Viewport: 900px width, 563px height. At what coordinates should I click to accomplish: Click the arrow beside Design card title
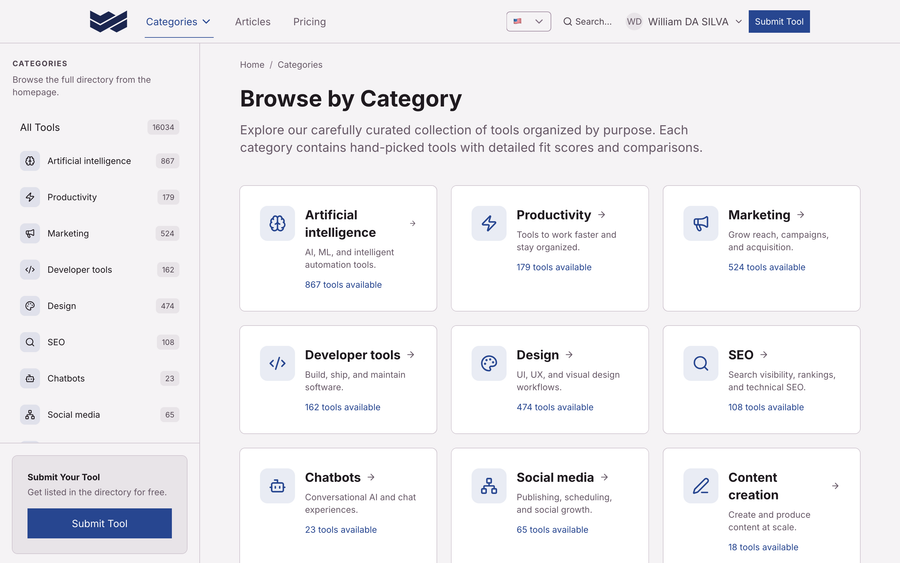tap(569, 355)
